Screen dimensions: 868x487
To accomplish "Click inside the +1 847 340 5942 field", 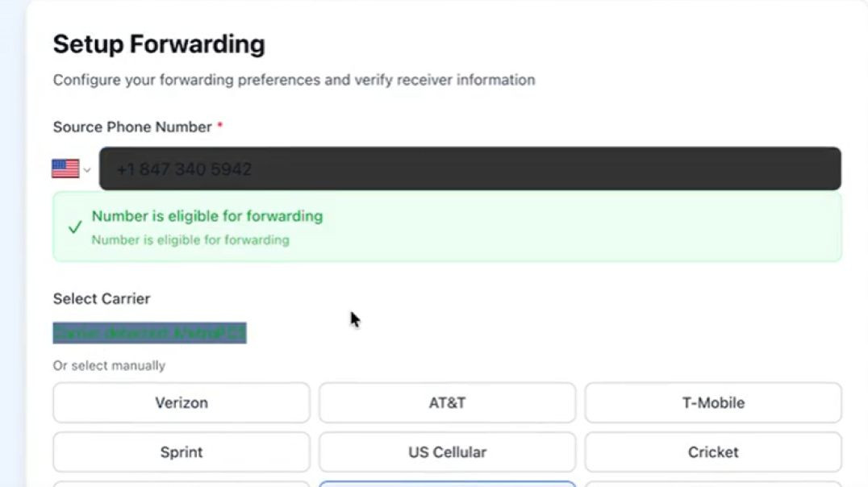I will point(472,169).
